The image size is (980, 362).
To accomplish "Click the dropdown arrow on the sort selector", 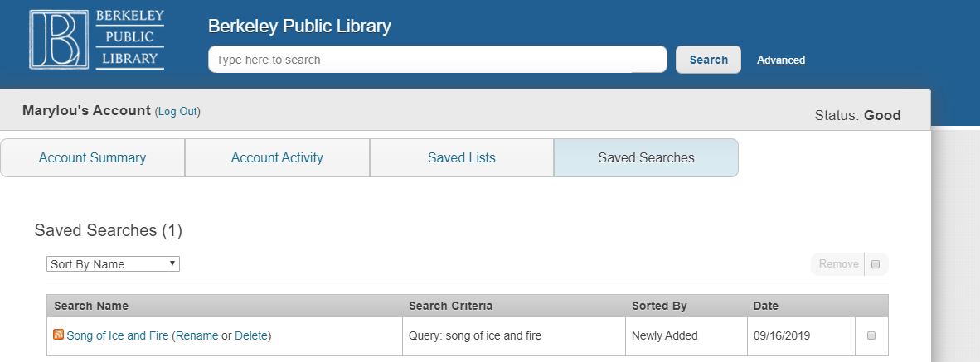I will [x=172, y=264].
